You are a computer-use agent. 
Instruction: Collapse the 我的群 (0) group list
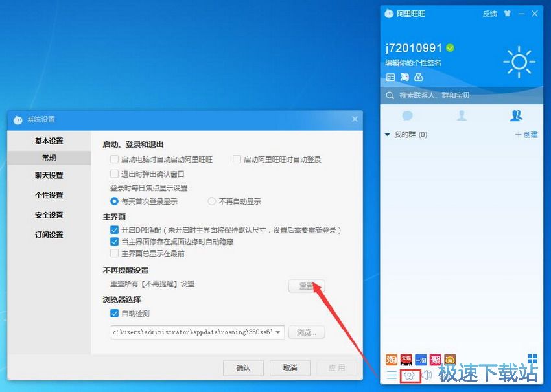tap(388, 135)
